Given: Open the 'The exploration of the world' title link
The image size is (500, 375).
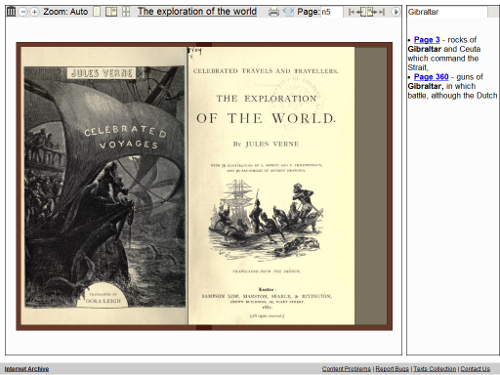Looking at the screenshot, I should tap(197, 12).
